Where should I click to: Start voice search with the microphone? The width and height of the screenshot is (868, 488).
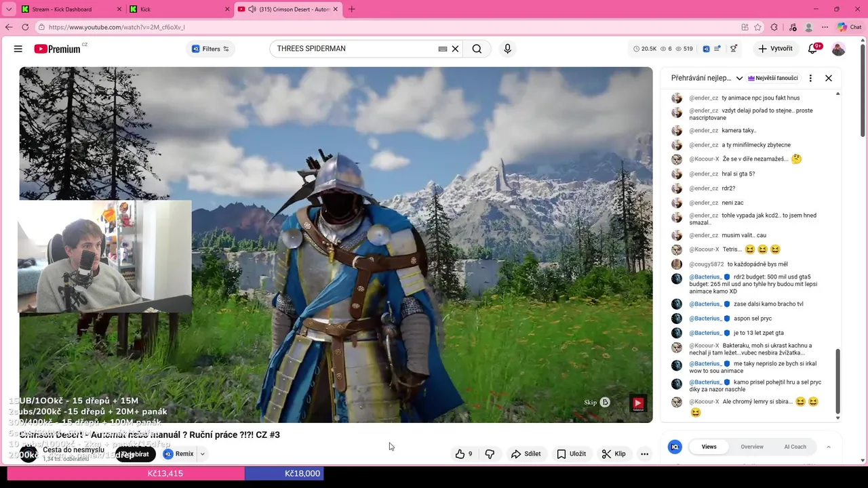point(507,49)
